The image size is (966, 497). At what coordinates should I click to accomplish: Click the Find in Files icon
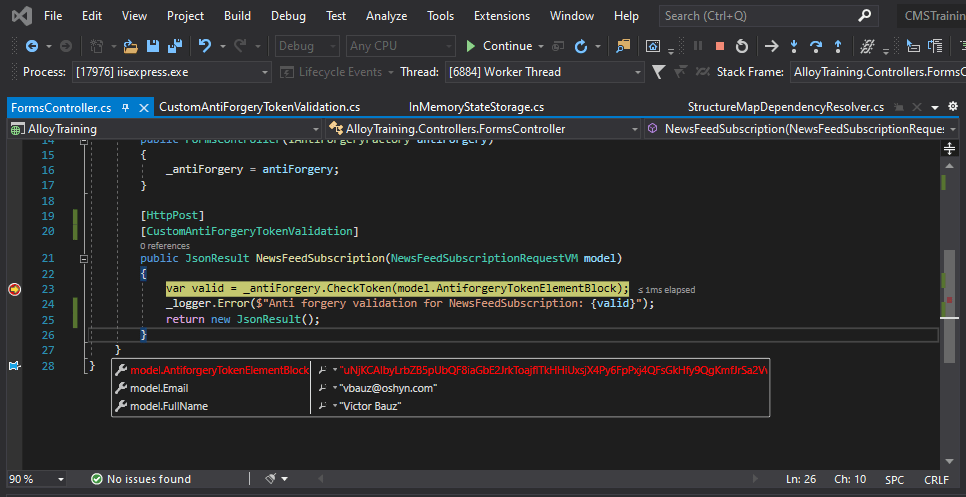[623, 46]
